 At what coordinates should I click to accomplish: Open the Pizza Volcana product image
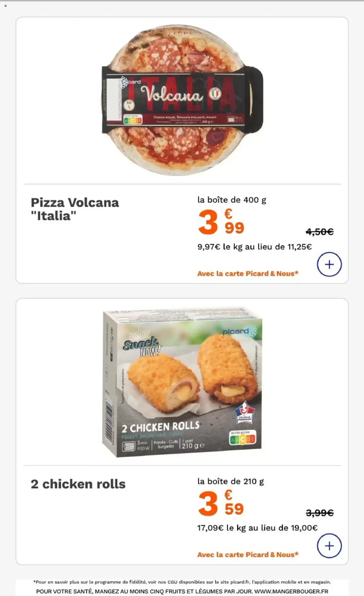click(x=182, y=100)
